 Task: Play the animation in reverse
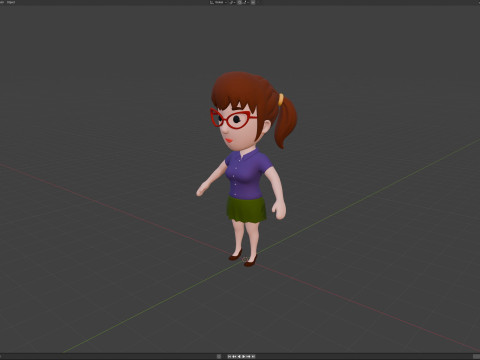point(239,356)
